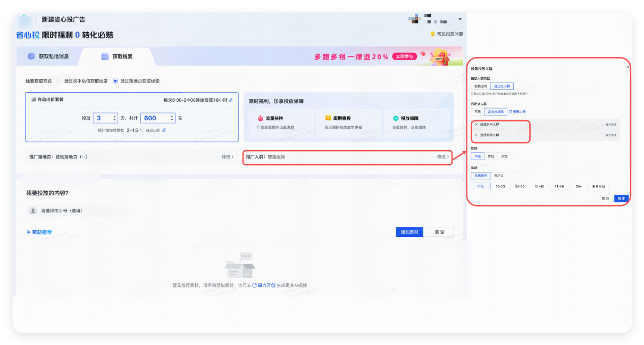
Task: Select 通过落地页获取线索 radio option
Action: coord(115,81)
